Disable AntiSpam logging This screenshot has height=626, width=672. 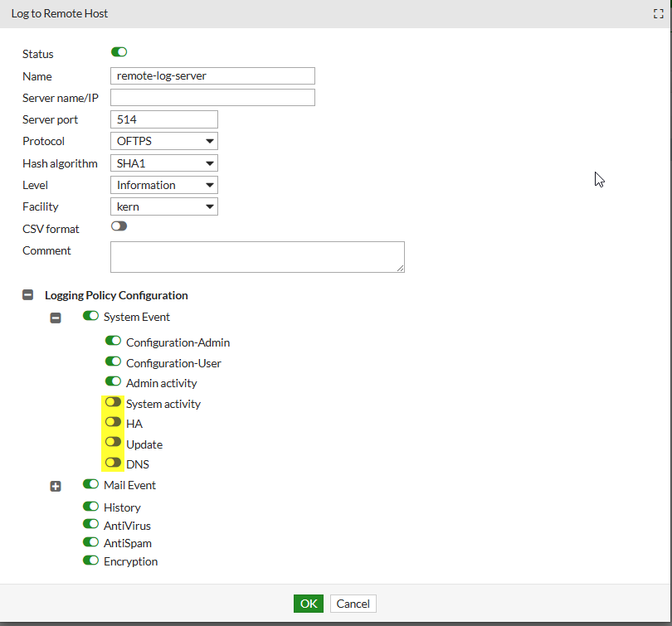(90, 542)
